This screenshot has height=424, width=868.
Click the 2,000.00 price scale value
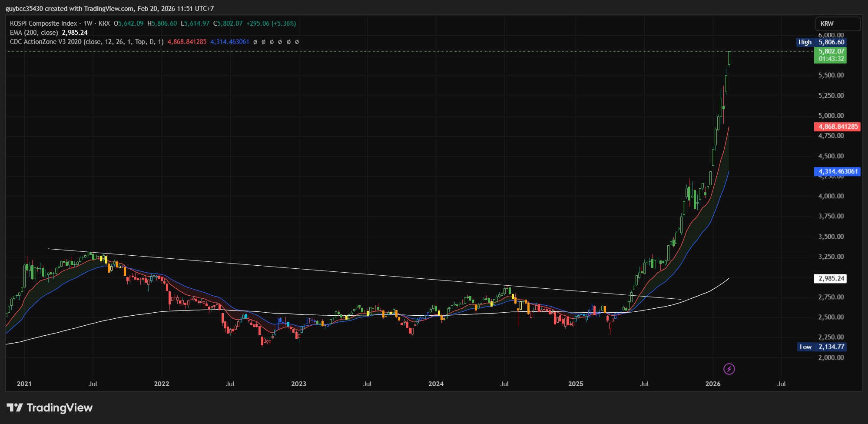[831, 357]
